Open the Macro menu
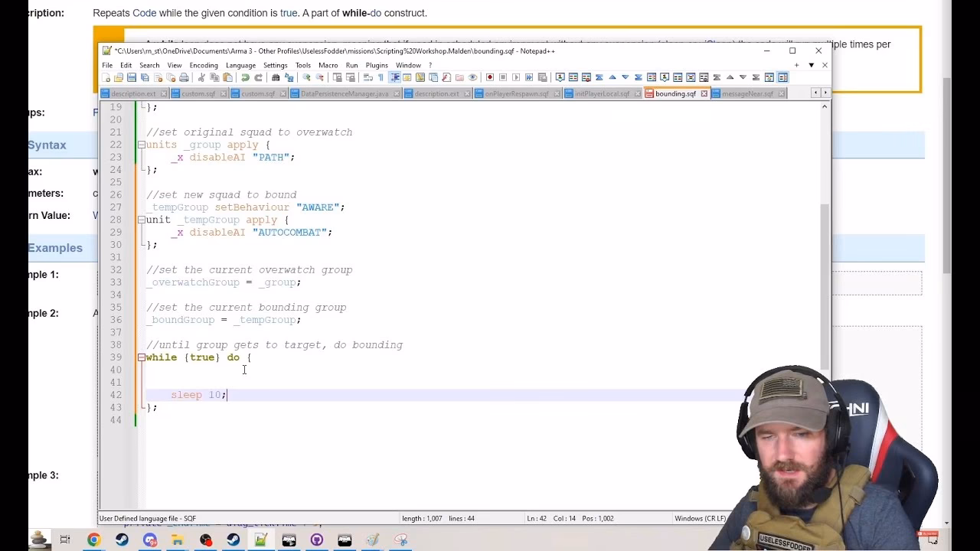Viewport: 980px width, 551px height. (327, 65)
